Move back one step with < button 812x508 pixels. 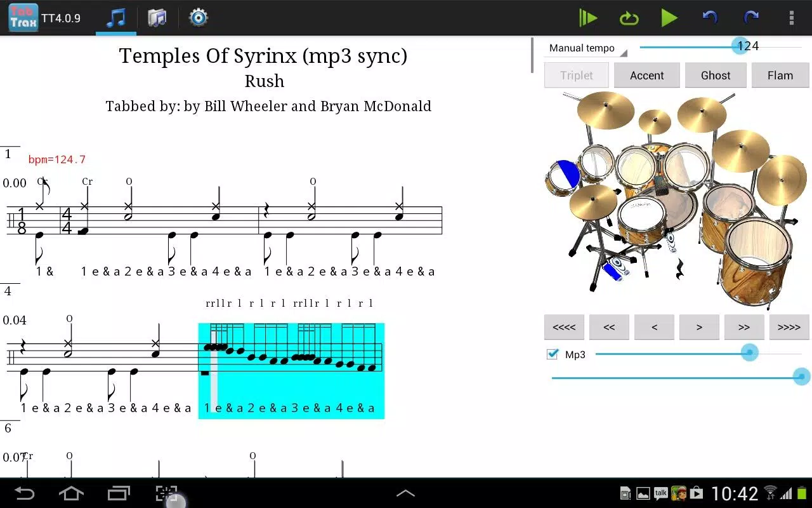654,327
